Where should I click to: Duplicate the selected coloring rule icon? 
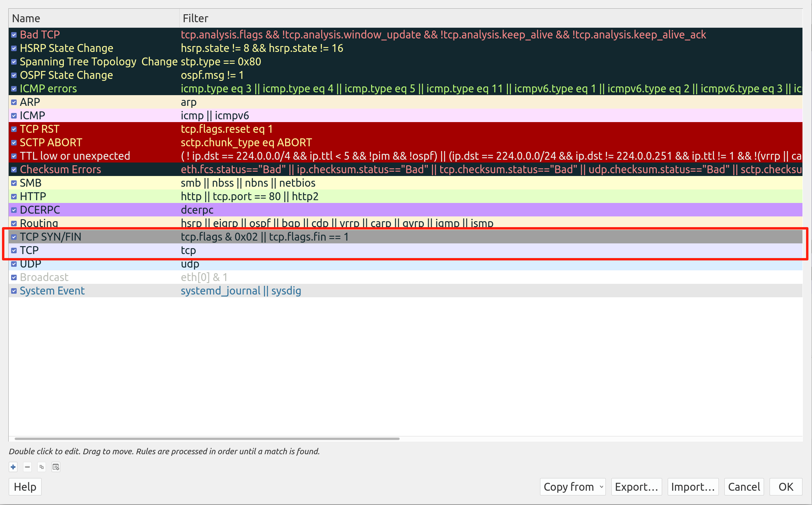42,467
